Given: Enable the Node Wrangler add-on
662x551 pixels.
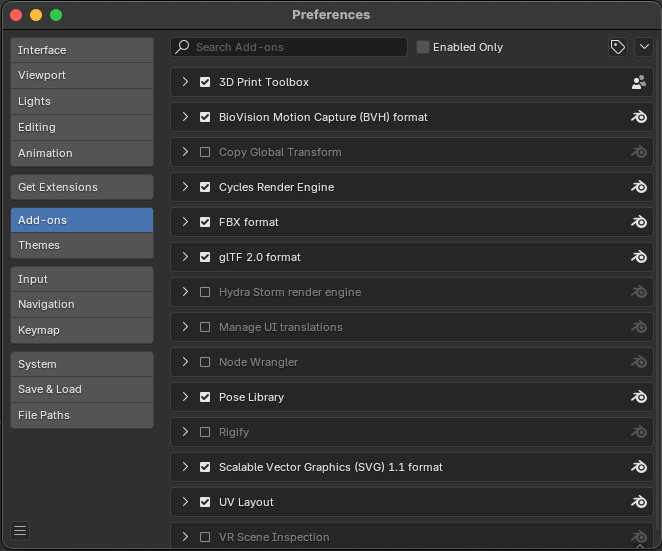Looking at the screenshot, I should [205, 362].
